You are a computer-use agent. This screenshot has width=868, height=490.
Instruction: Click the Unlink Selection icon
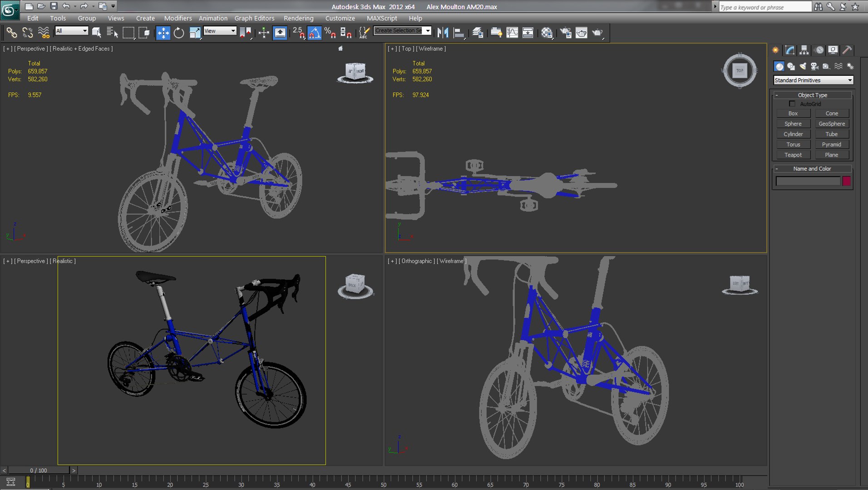pyautogui.click(x=28, y=33)
